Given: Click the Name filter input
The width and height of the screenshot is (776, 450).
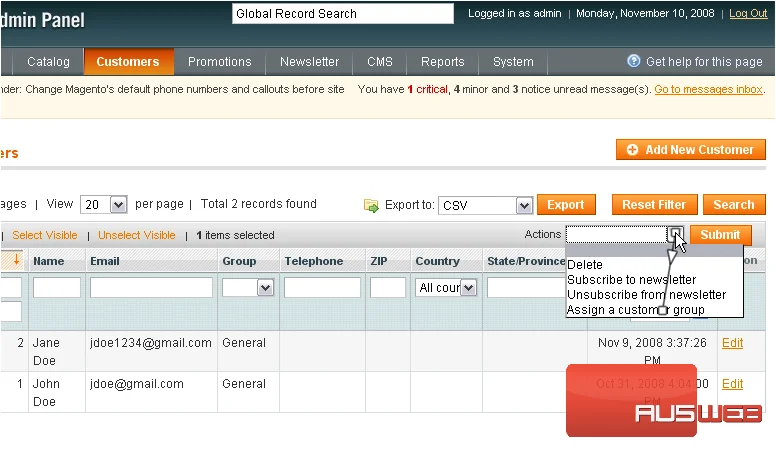Looking at the screenshot, I should 57,288.
